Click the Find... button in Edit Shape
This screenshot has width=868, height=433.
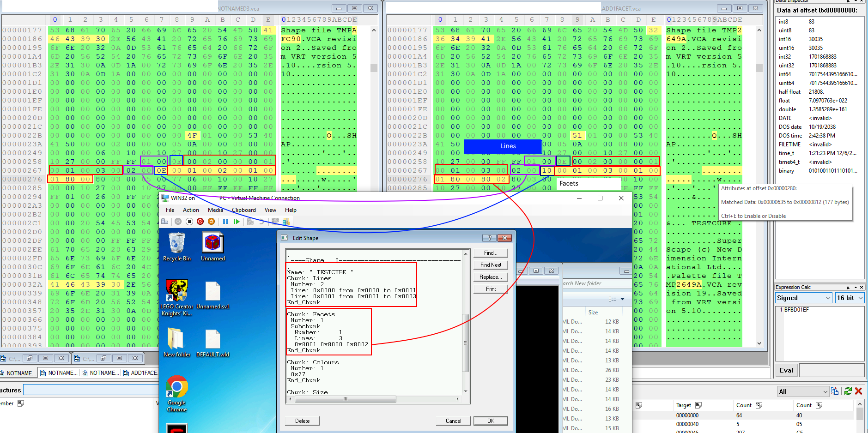(491, 253)
